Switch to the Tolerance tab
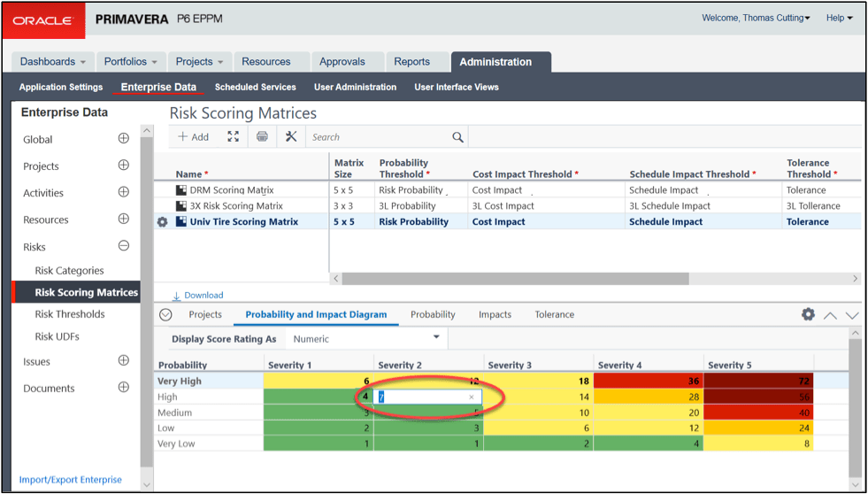Screen dimensions: 868x494 (554, 314)
